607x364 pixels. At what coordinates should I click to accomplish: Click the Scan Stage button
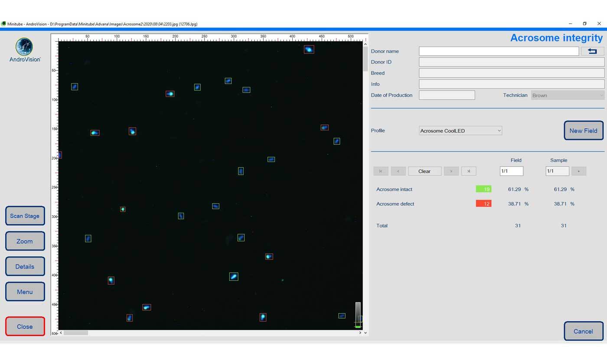coord(25,216)
